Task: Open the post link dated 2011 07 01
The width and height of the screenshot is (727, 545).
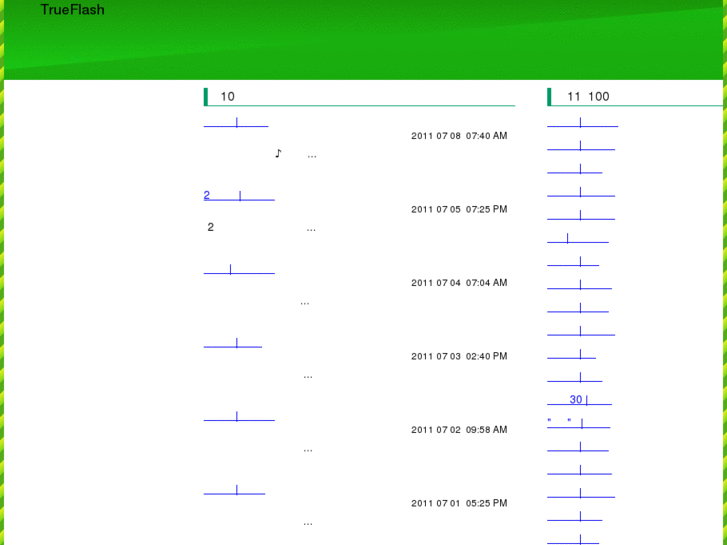Action: pyautogui.click(x=234, y=490)
